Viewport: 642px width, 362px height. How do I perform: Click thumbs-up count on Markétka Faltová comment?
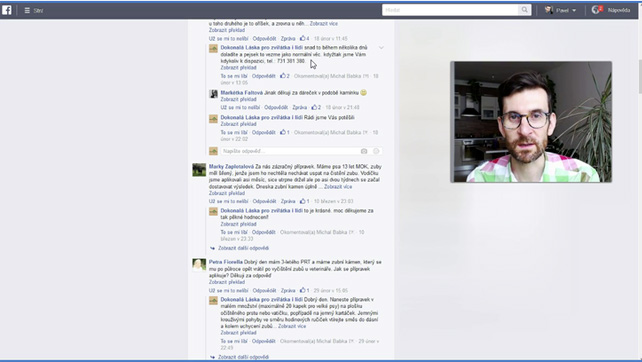pyautogui.click(x=316, y=107)
